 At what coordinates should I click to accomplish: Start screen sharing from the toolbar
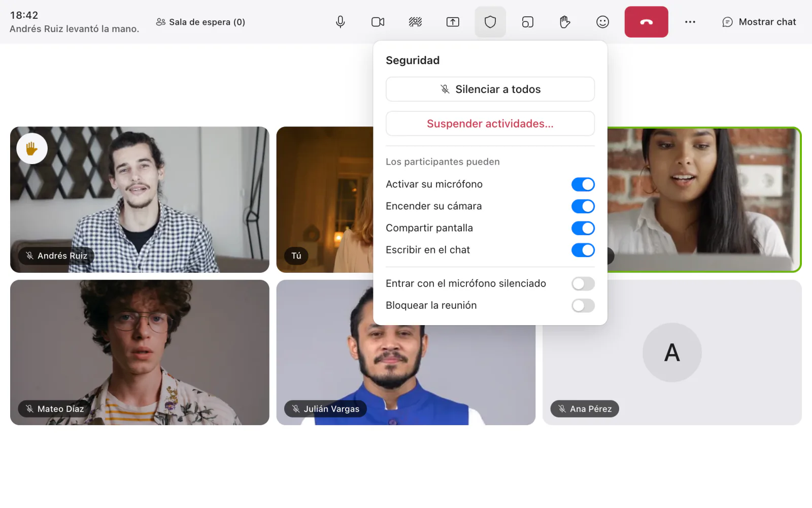click(453, 22)
